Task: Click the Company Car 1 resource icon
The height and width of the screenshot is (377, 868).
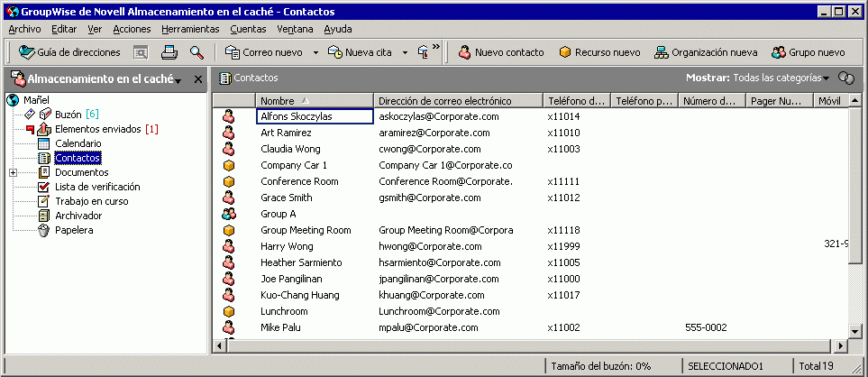Action: point(229,165)
